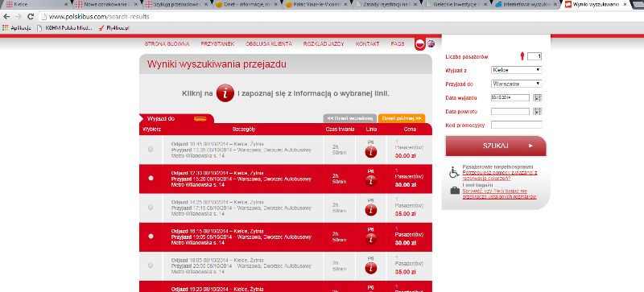Switch to the Kieleckie Inwestycje browser tab
The image size is (644, 292).
[456, 5]
